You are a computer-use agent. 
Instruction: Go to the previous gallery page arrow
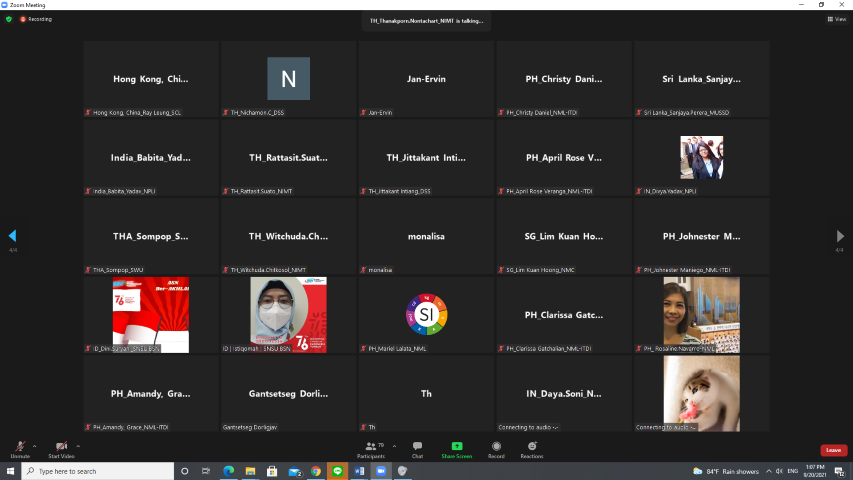coord(12,236)
